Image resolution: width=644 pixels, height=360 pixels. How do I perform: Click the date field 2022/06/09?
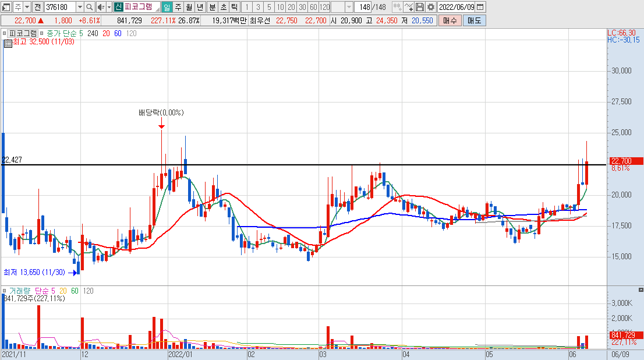(x=457, y=7)
